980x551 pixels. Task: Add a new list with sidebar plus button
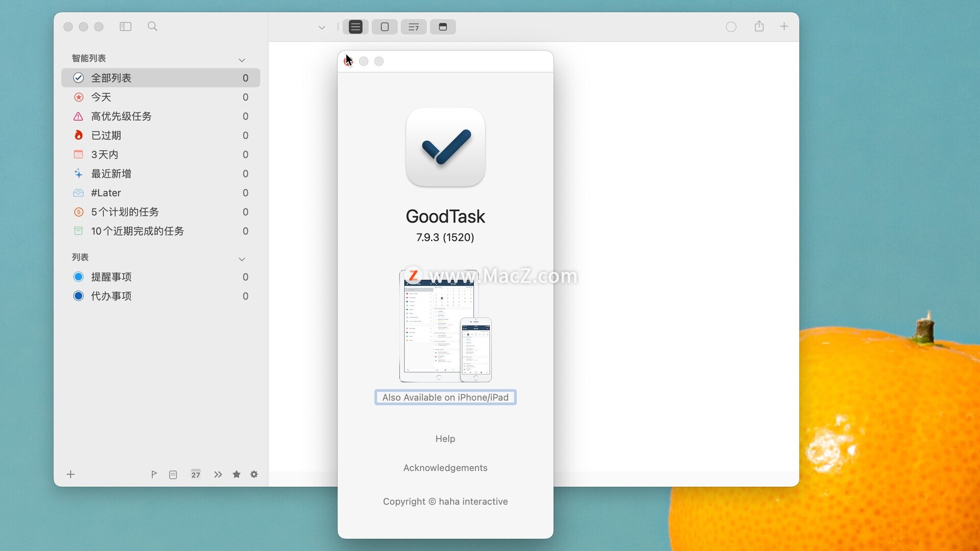(x=70, y=474)
